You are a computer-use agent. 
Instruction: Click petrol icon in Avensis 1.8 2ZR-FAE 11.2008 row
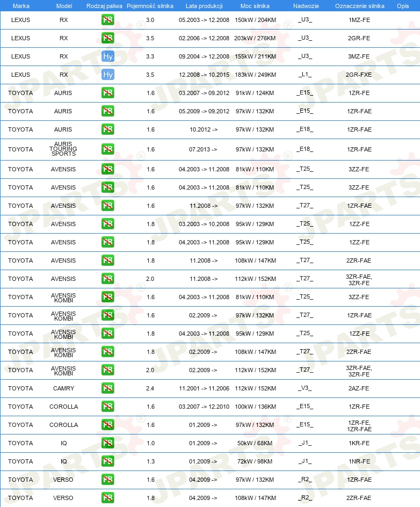pos(107,260)
